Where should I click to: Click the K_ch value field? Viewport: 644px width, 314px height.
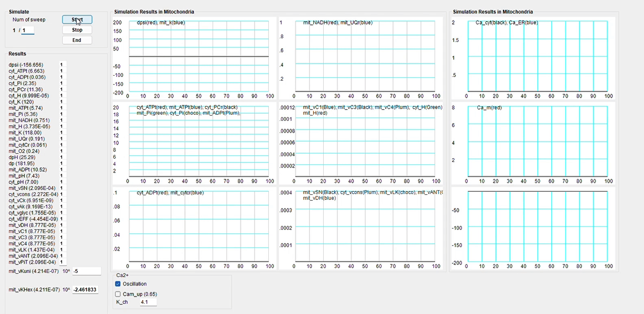(148, 302)
